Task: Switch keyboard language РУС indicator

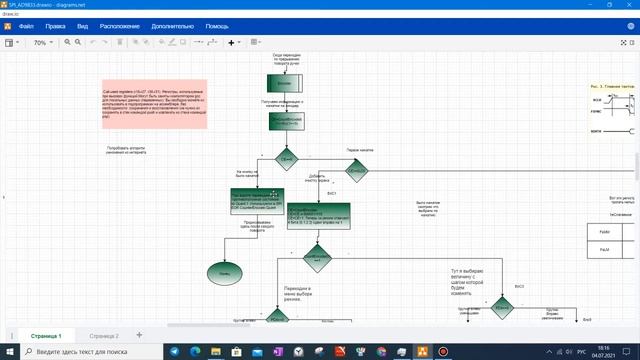Action: (x=582, y=352)
